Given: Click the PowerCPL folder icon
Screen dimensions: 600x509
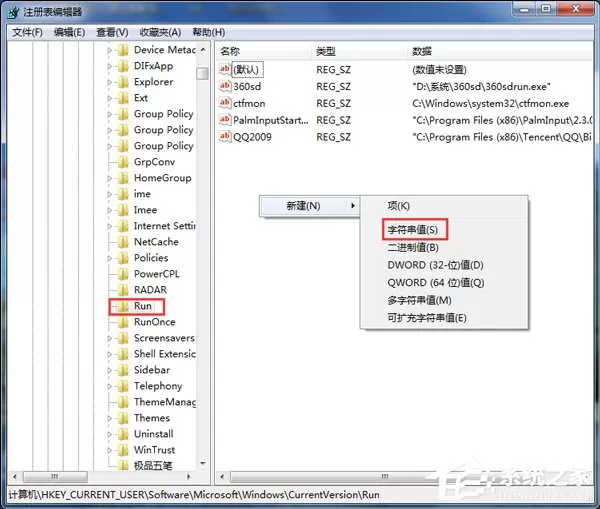Looking at the screenshot, I should click(123, 274).
